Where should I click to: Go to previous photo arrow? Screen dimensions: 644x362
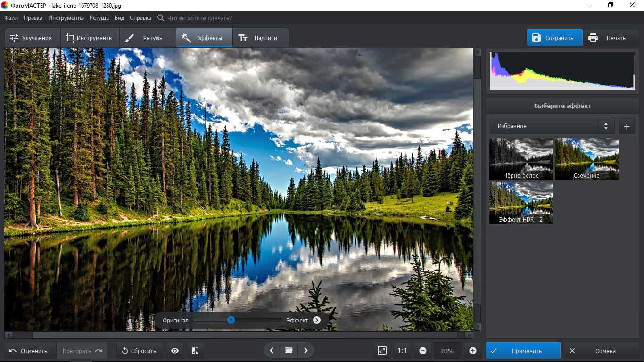coord(272,350)
